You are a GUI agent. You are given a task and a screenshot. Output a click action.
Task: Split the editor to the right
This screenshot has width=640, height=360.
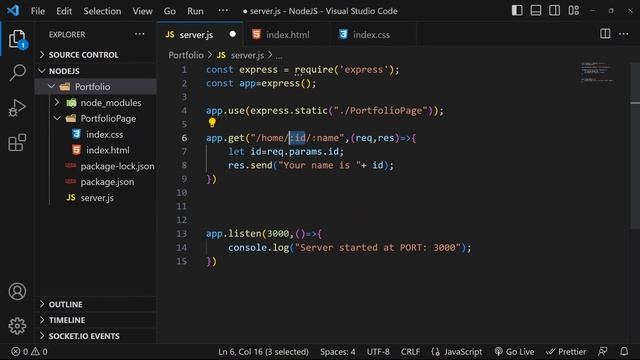click(605, 34)
